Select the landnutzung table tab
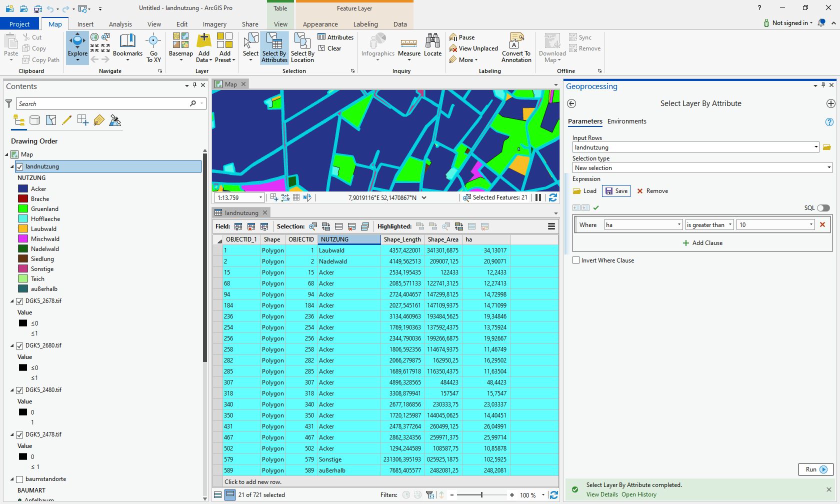The width and height of the screenshot is (840, 504). point(241,213)
